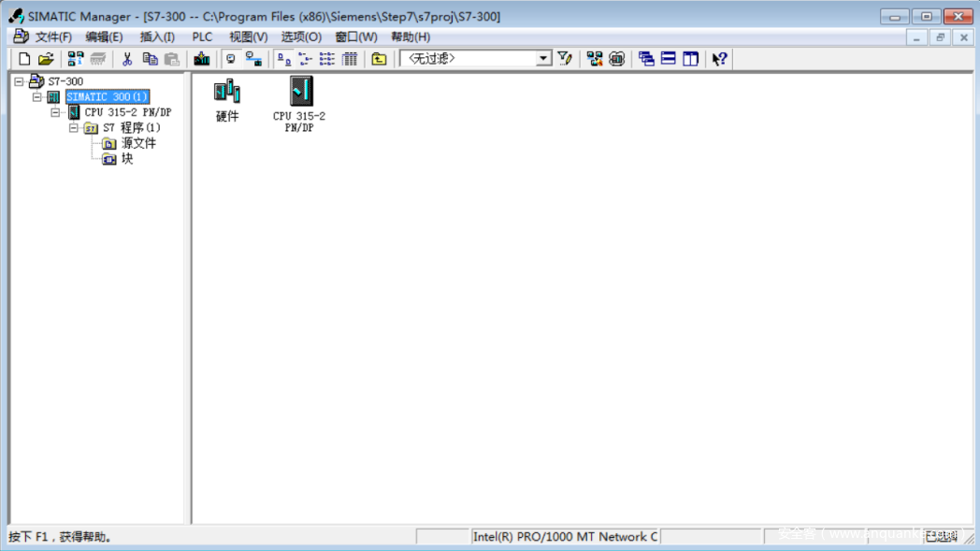Open the Configure Network icon
Screen dimensions: 980x551
click(x=595, y=59)
